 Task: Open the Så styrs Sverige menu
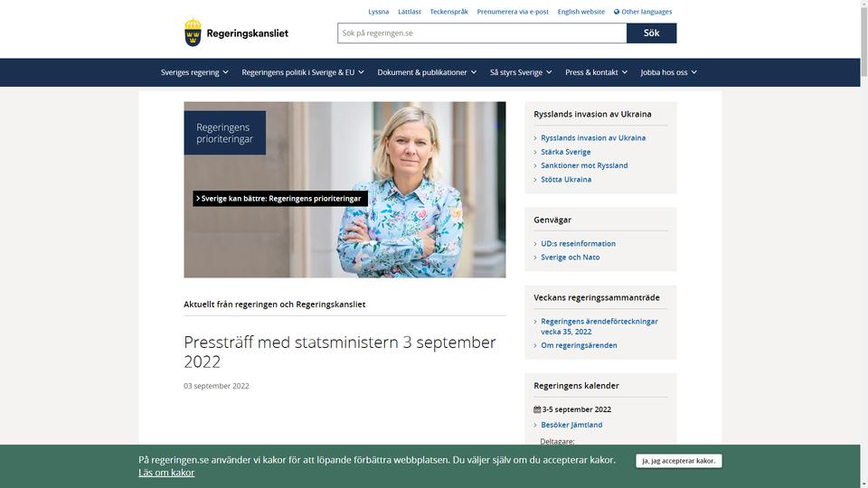point(521,72)
